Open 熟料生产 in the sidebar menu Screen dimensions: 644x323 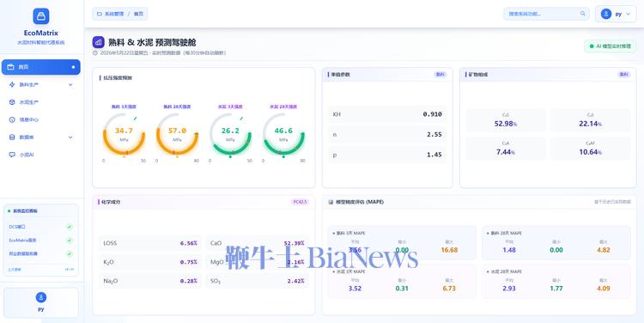tap(40, 85)
